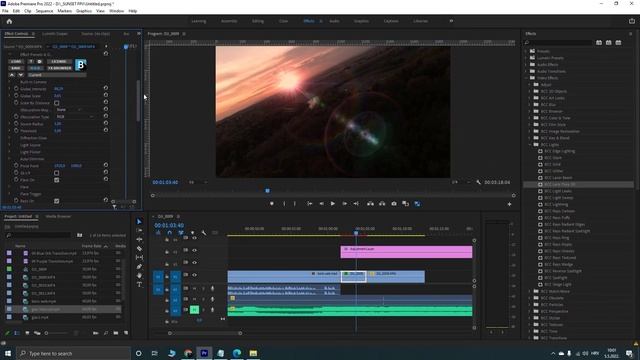Click Step Back One Frame button
The image size is (640, 360).
click(321, 203)
